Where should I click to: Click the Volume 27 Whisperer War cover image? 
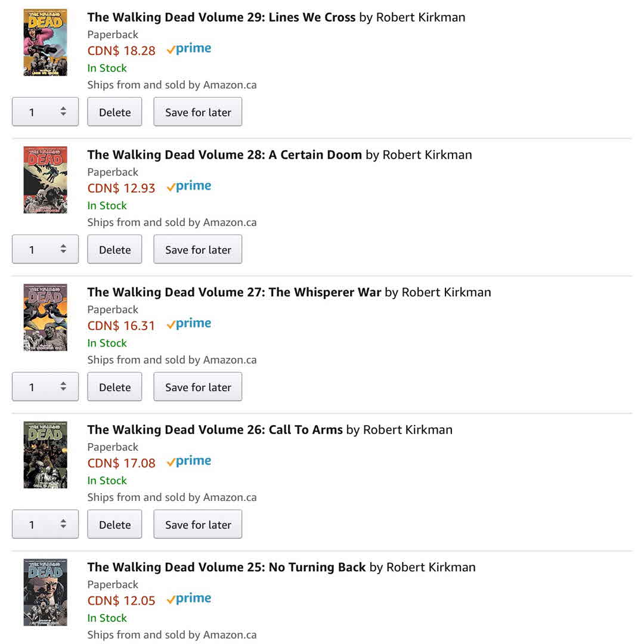coord(45,317)
